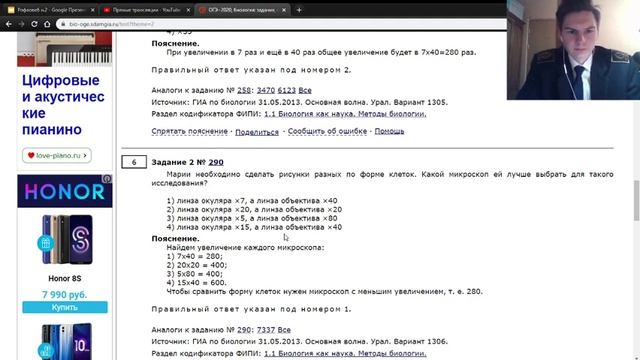Click the HONOR banner logo
The image size is (640, 360).
pos(64,192)
